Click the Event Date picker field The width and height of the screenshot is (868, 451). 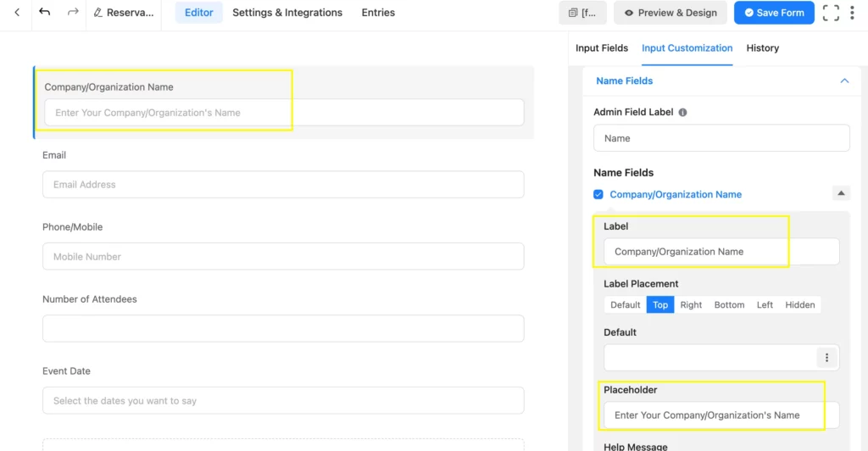283,401
